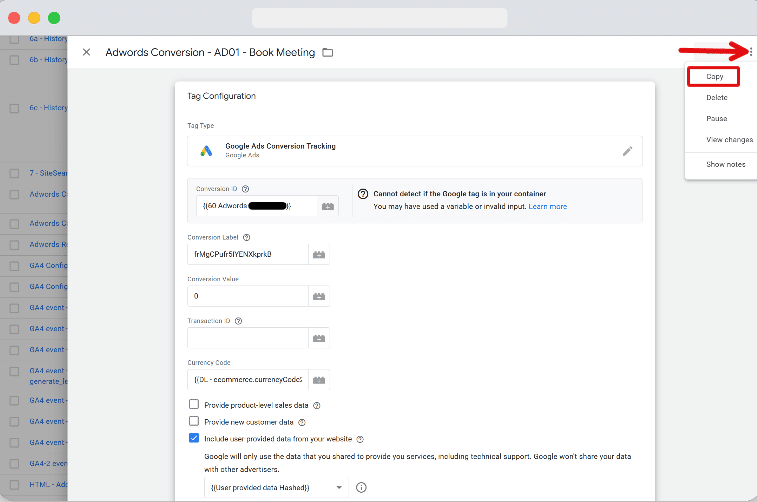Screen dimensions: 757x502
Task: Open the 6b - History tag in list
Action: point(48,60)
